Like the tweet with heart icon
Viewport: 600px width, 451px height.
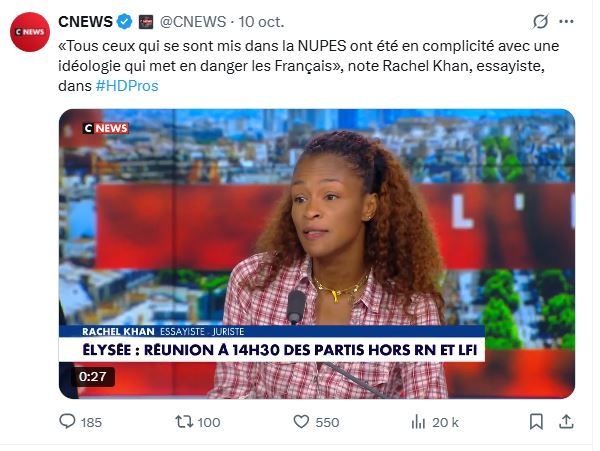(x=301, y=422)
